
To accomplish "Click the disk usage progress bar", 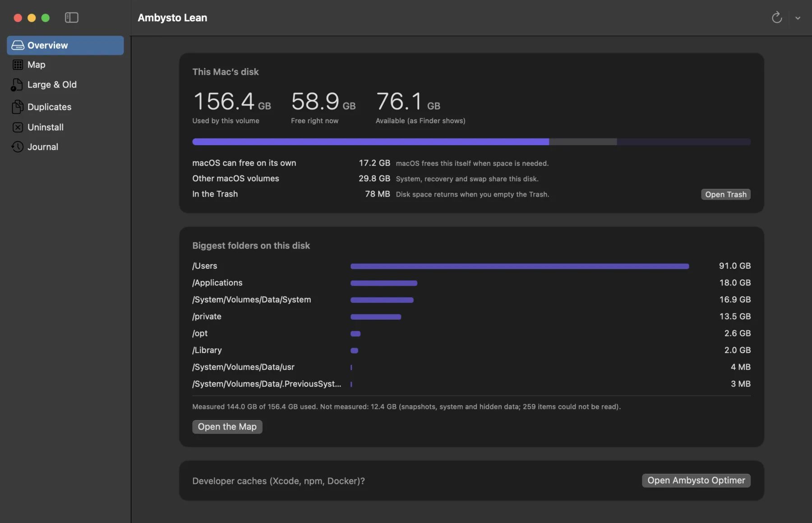I will click(471, 142).
